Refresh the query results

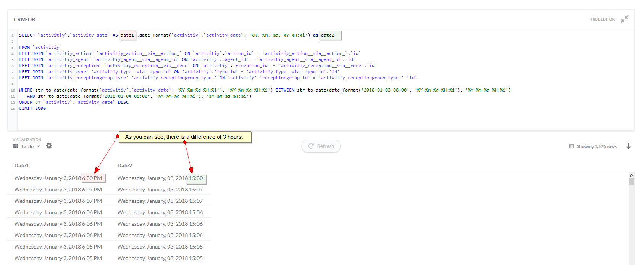[x=321, y=146]
